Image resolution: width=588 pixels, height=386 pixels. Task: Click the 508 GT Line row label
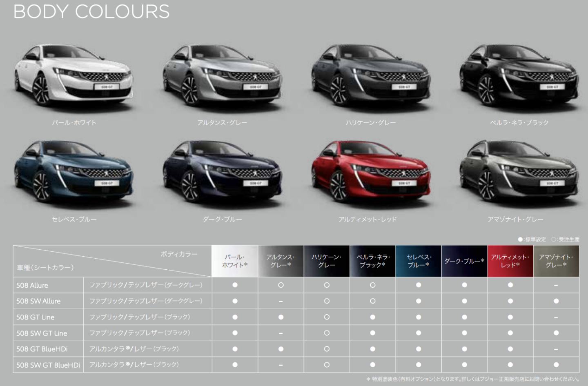[x=36, y=317]
